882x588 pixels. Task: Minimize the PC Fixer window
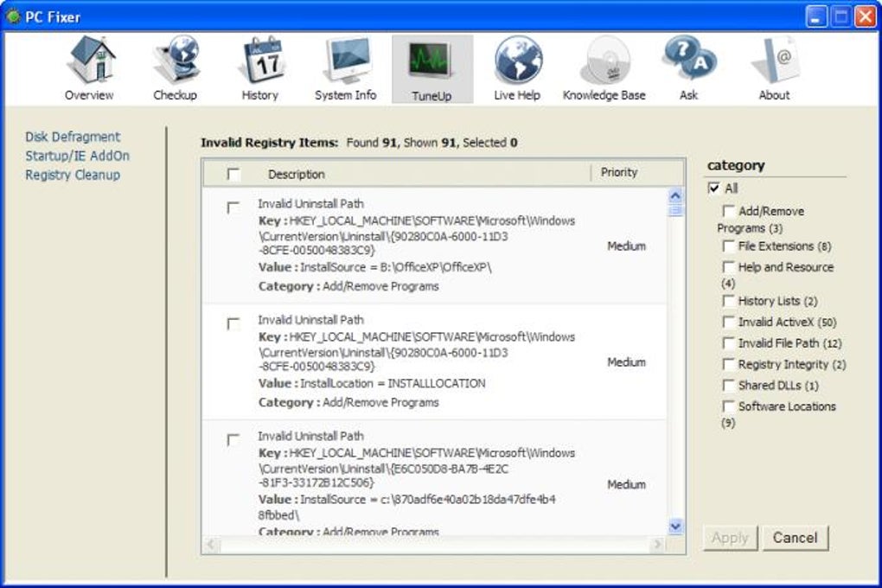point(816,17)
